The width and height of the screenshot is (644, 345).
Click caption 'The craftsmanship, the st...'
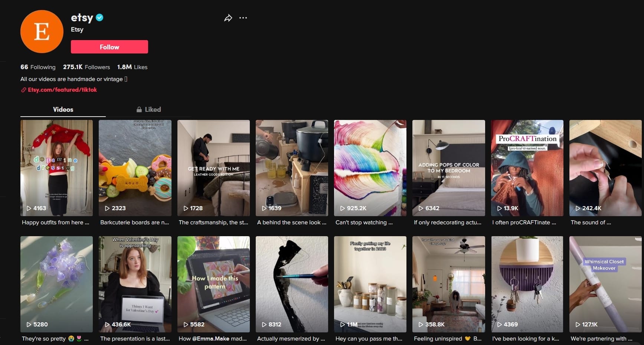tap(213, 222)
